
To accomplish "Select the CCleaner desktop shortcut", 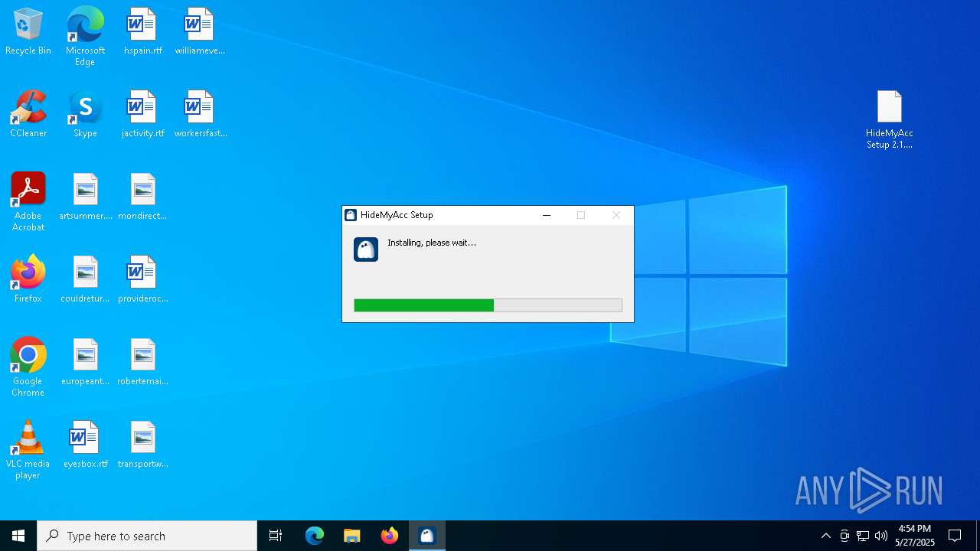I will click(28, 114).
